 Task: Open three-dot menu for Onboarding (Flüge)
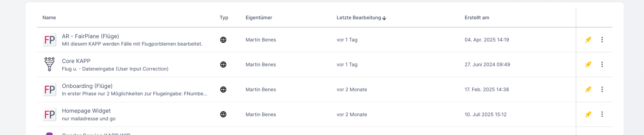(x=602, y=90)
